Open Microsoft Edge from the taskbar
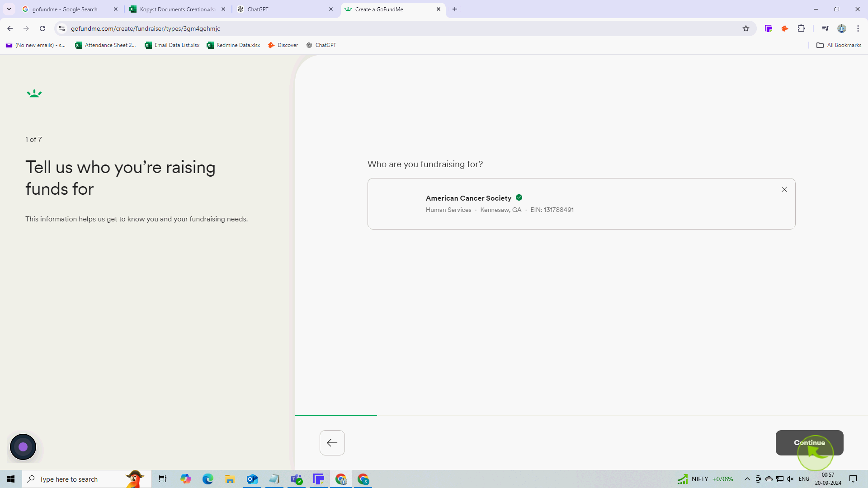This screenshot has height=488, width=868. click(208, 479)
